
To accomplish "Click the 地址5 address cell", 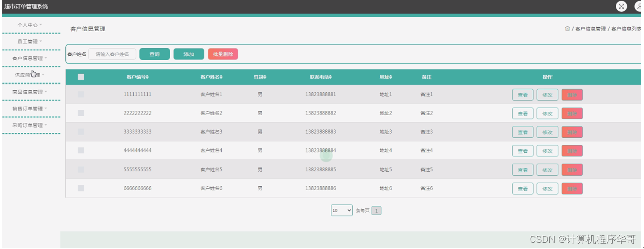I will pyautogui.click(x=386, y=170).
